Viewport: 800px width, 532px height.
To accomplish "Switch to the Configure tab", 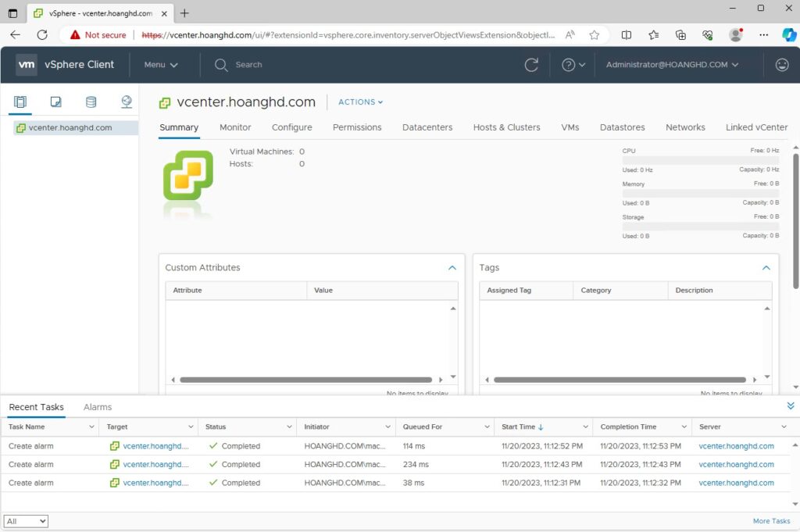I will click(292, 127).
